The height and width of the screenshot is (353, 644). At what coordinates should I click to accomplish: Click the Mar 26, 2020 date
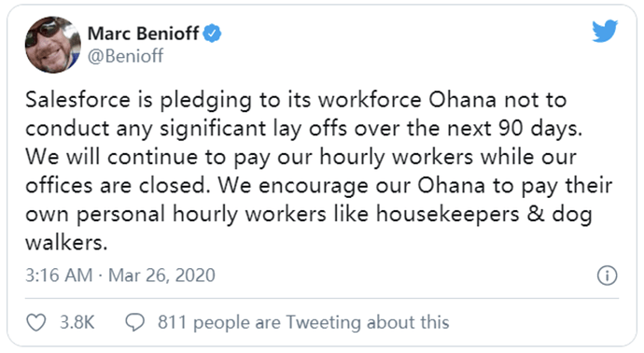click(161, 275)
